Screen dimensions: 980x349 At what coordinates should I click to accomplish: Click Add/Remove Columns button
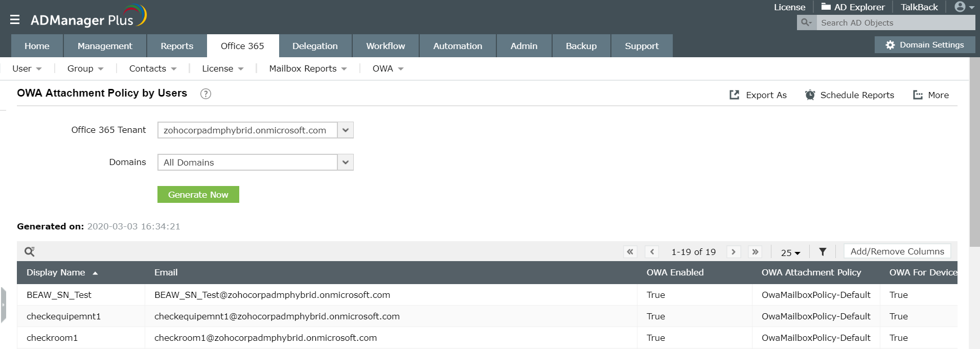[897, 251]
